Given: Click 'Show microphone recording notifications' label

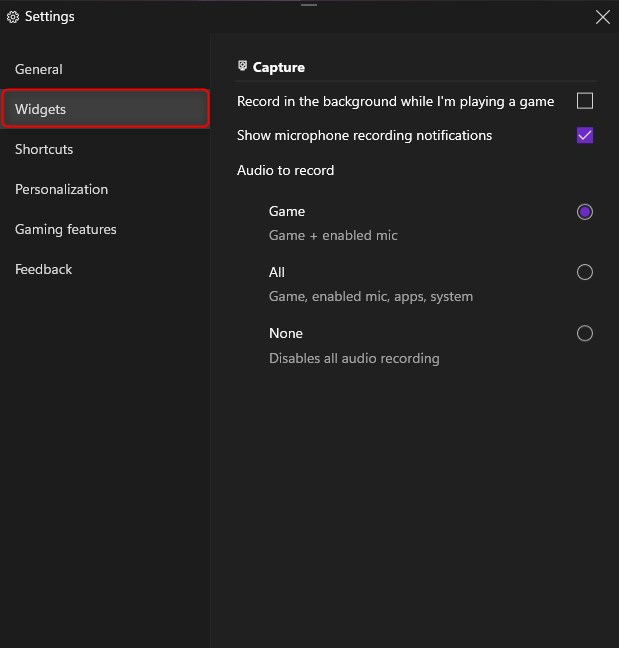Looking at the screenshot, I should (x=364, y=136).
